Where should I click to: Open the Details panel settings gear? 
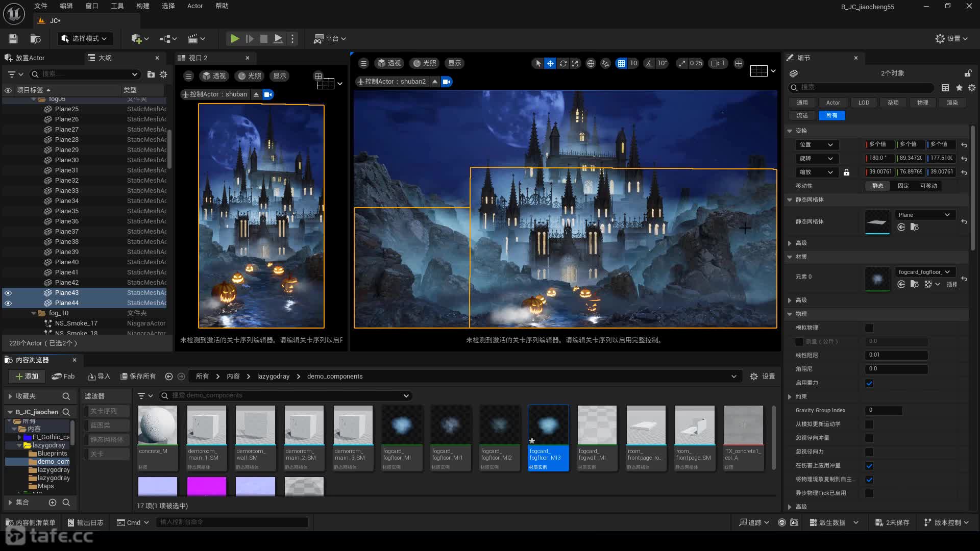(x=972, y=88)
